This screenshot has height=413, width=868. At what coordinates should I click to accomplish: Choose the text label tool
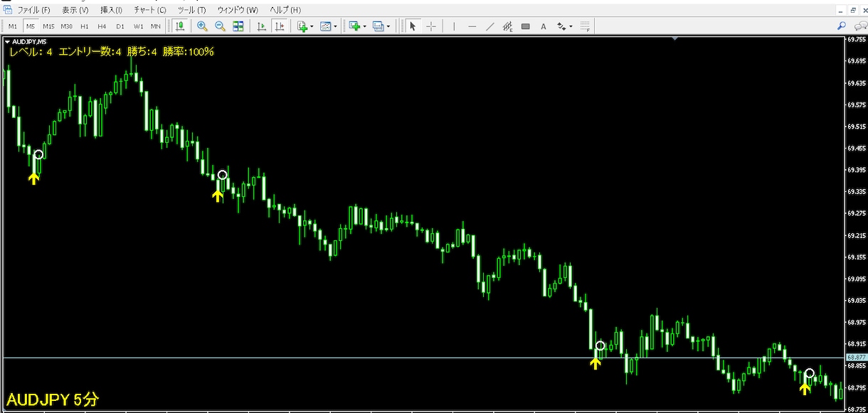[x=544, y=26]
